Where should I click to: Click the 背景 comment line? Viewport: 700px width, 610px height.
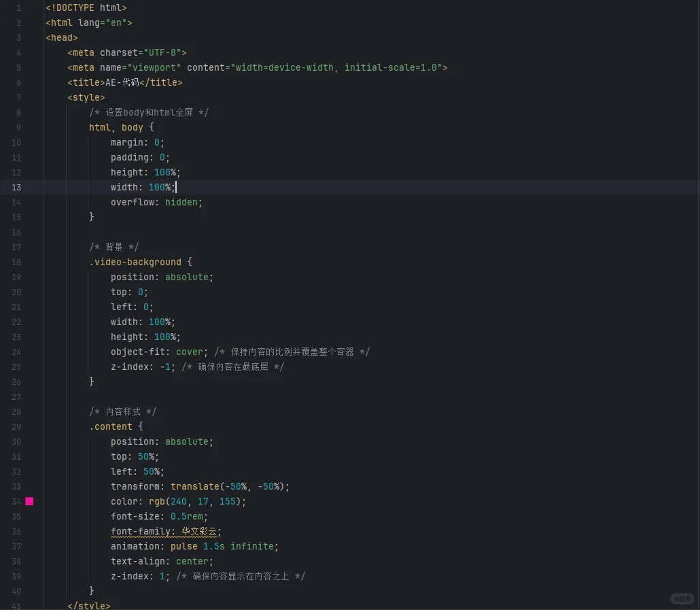click(114, 247)
